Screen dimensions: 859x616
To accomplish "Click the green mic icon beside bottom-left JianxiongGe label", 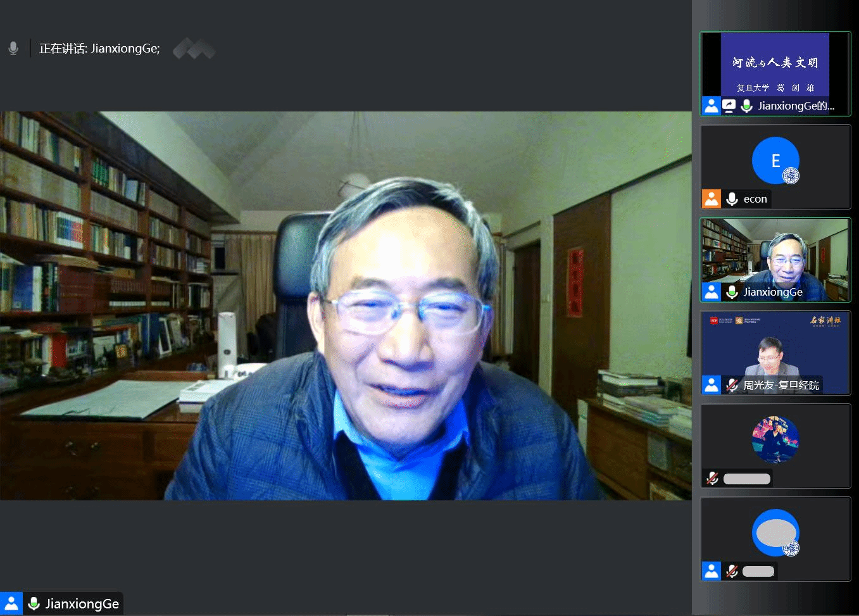I will tap(34, 604).
